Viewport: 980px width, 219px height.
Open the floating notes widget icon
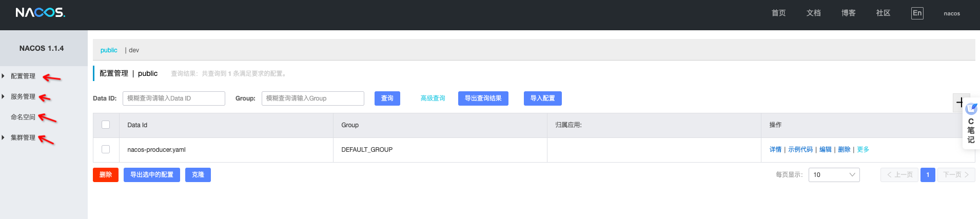click(971, 109)
